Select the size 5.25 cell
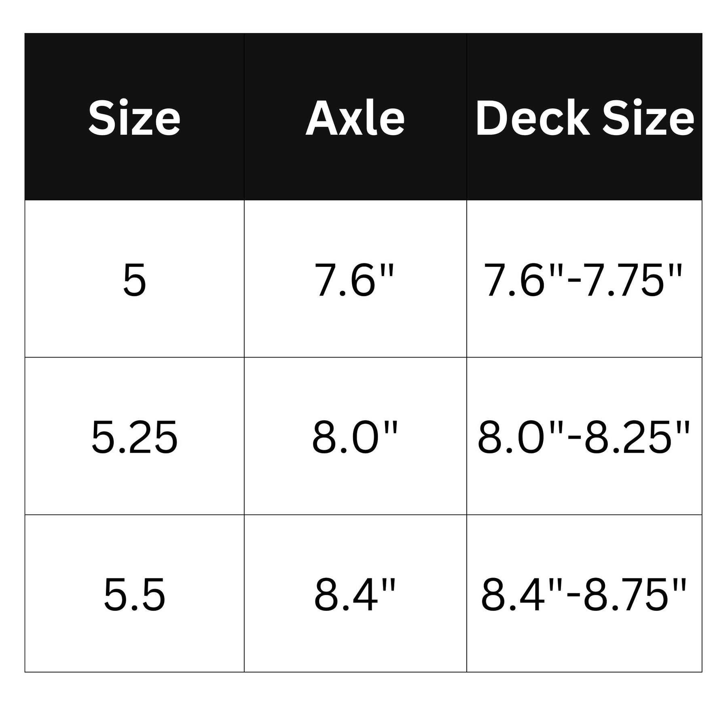This screenshot has width=728, height=728. tap(134, 436)
